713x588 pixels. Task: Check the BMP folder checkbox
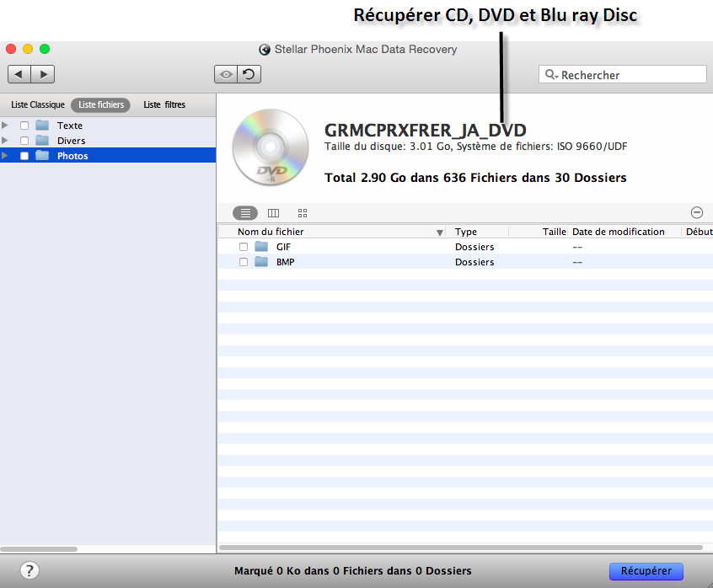click(x=244, y=262)
